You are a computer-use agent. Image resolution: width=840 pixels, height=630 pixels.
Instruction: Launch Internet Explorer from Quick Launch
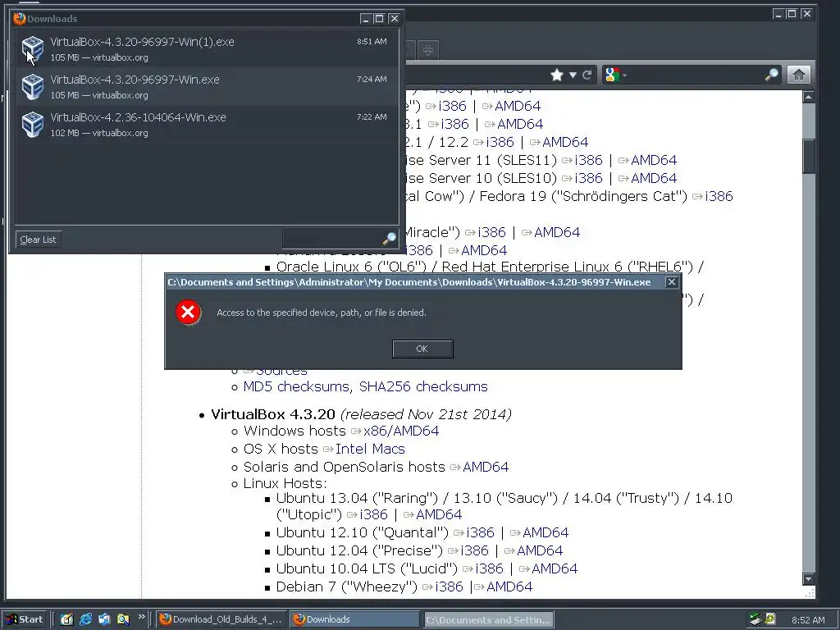[85, 619]
